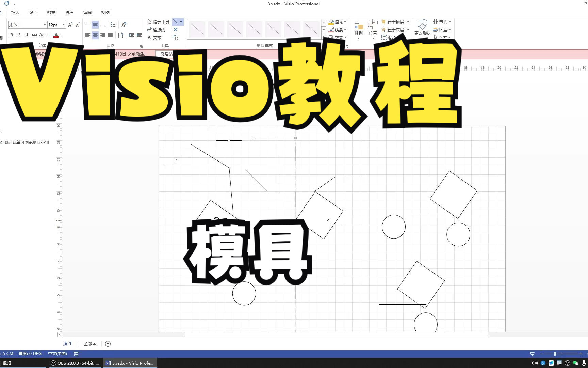Toggle center horizontal text alignment
Viewport: 588px width, 368px height.
coord(95,35)
